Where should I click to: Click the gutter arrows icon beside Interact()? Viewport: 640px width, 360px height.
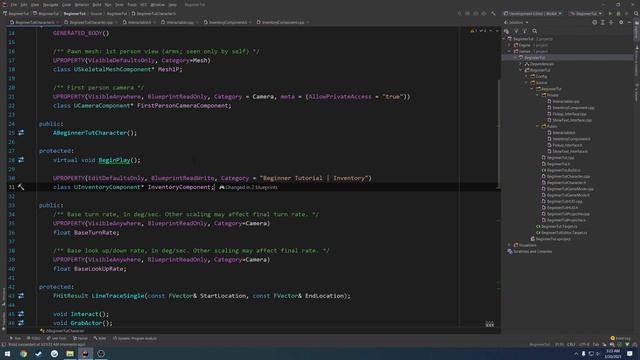(21, 314)
